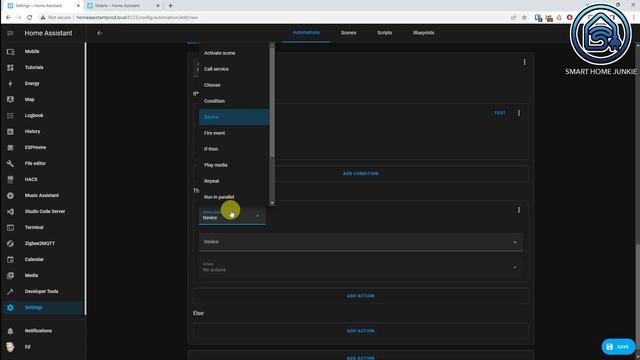Open the Settings gear icon

10,307
